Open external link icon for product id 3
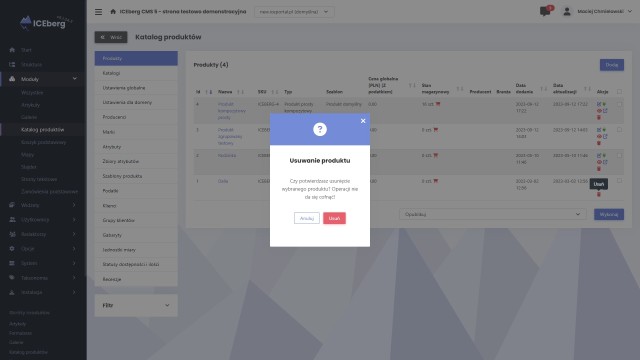 point(605,137)
